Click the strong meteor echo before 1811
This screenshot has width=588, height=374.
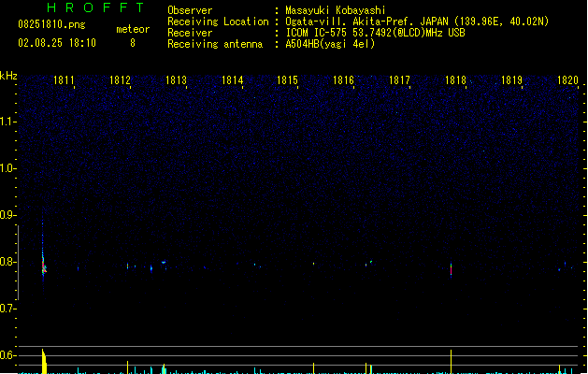coord(44,265)
